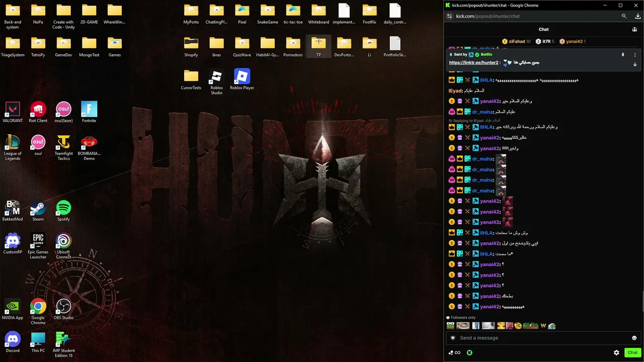The image size is (644, 362).
Task: Select the QuizWave folder
Action: 242,47
